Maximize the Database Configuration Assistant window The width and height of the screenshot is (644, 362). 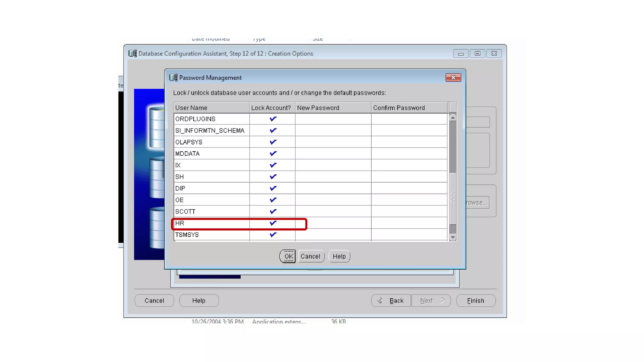pos(477,53)
